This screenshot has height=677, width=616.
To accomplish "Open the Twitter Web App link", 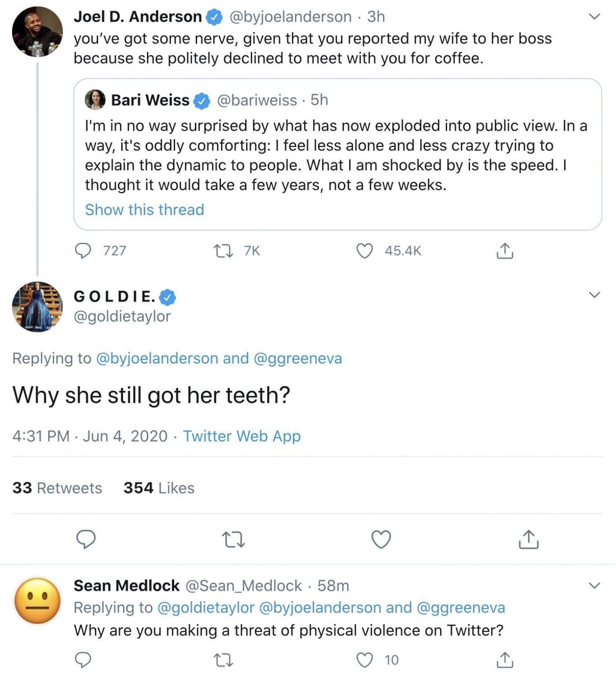I will coord(242,436).
